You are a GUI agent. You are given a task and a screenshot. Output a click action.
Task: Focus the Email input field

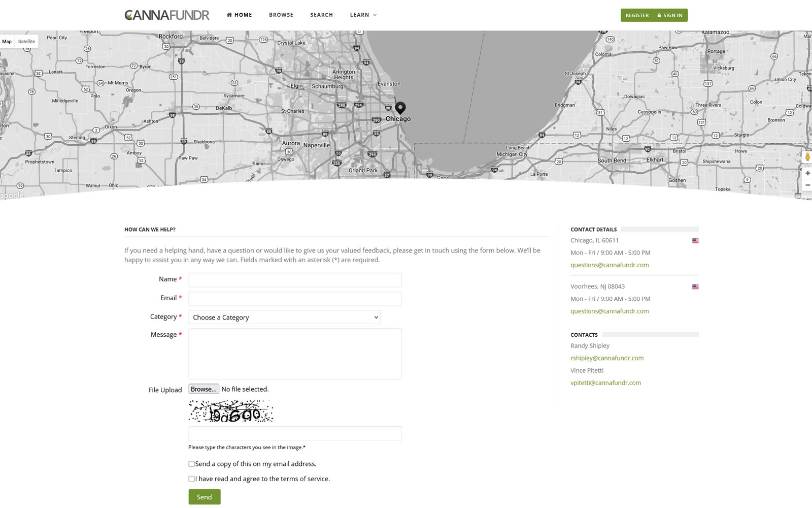(295, 299)
